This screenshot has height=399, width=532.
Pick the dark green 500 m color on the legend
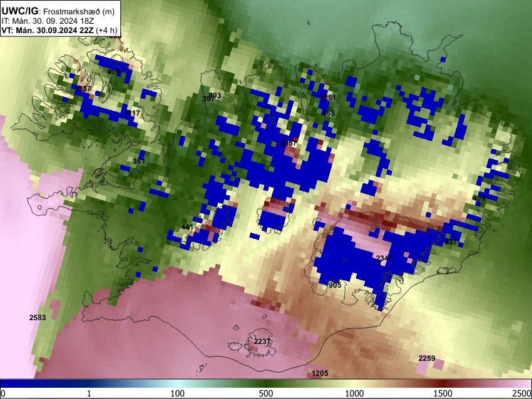tap(266, 383)
